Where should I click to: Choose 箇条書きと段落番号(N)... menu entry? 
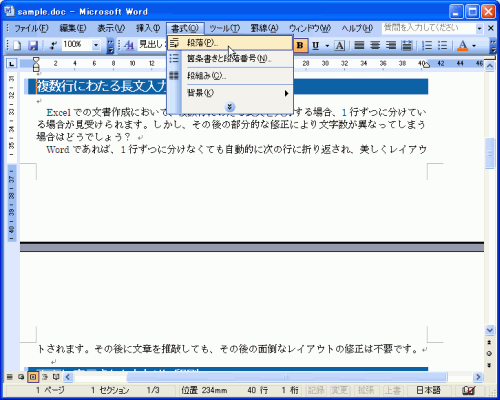[230, 59]
